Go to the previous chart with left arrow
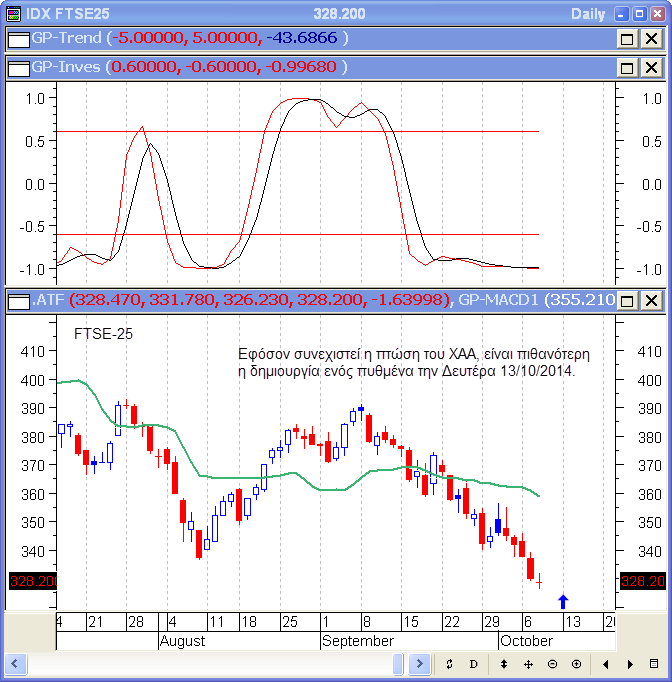 [x=606, y=664]
